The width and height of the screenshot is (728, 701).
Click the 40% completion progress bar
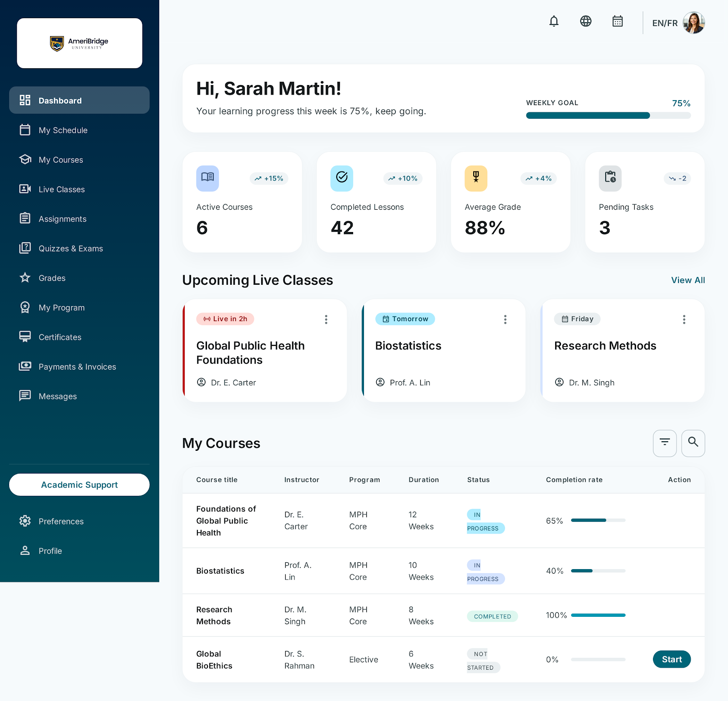[x=598, y=570]
